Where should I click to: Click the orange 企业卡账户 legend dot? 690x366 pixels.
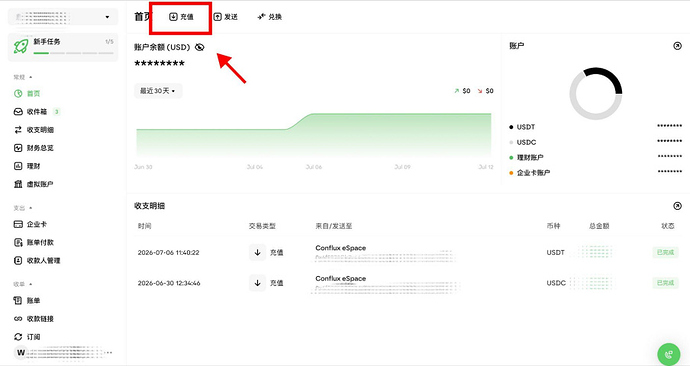pyautogui.click(x=511, y=173)
